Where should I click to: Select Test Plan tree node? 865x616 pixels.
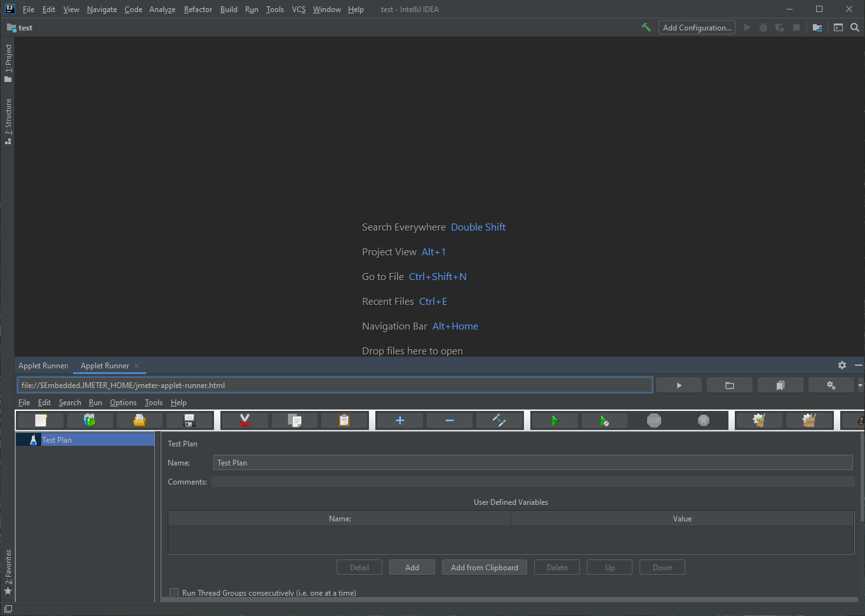click(85, 439)
